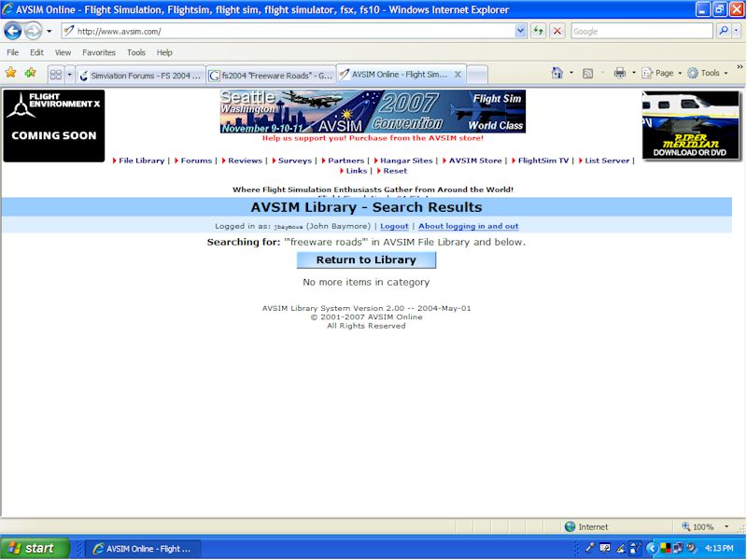The width and height of the screenshot is (747, 560).
Task: Open the Surveys link
Action: (x=295, y=161)
